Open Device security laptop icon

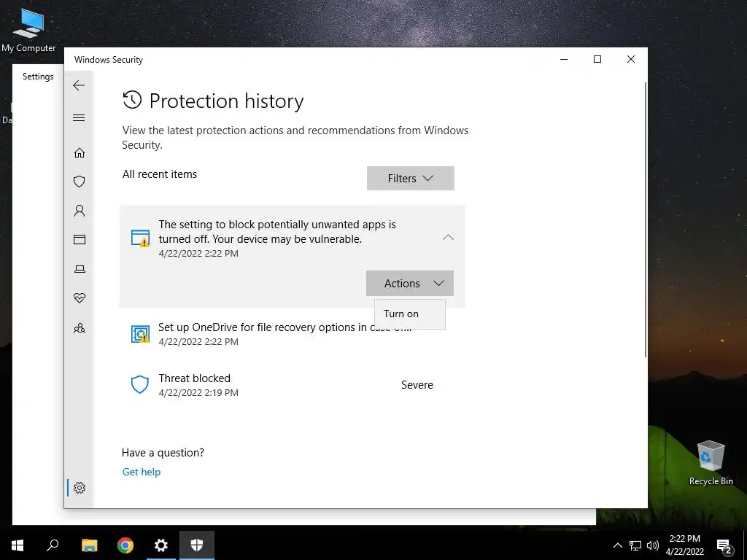coord(80,269)
